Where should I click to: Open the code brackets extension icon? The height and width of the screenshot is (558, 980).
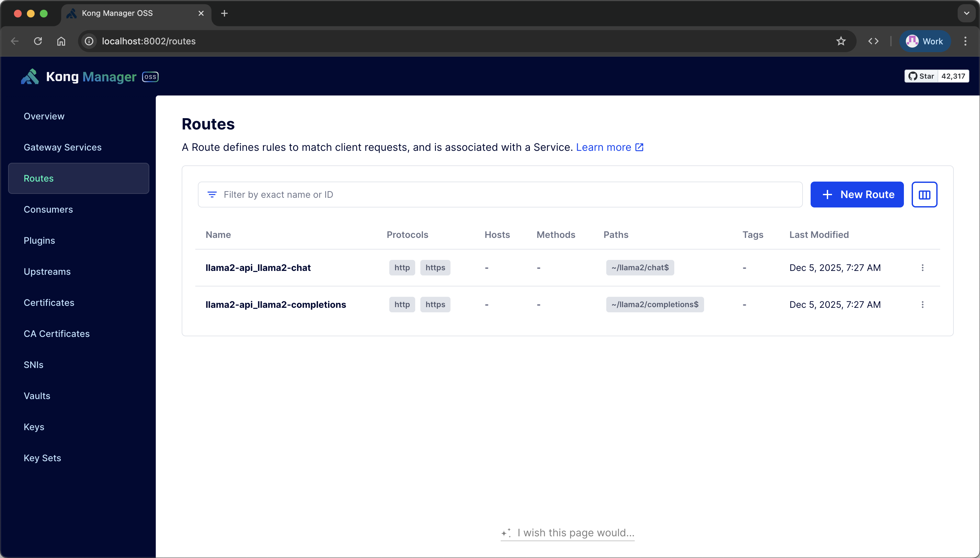click(x=873, y=41)
